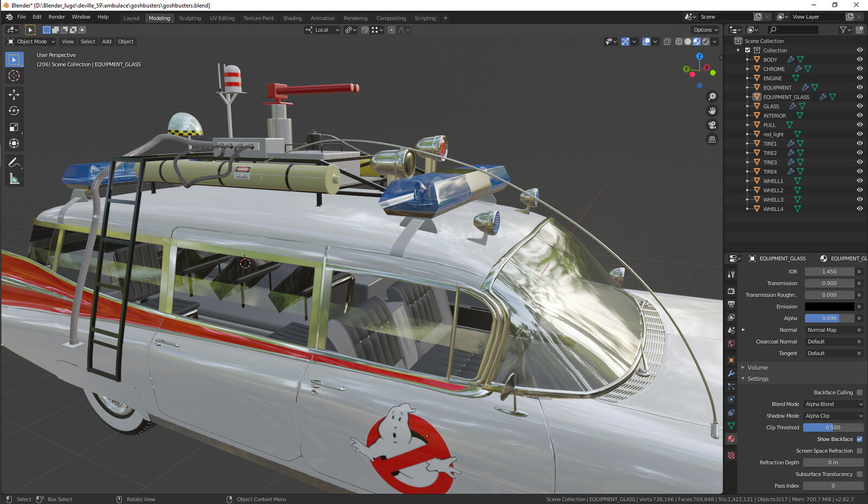Viewport: 868px width, 504px height.
Task: Open the outliner filter dropdown
Action: [845, 30]
